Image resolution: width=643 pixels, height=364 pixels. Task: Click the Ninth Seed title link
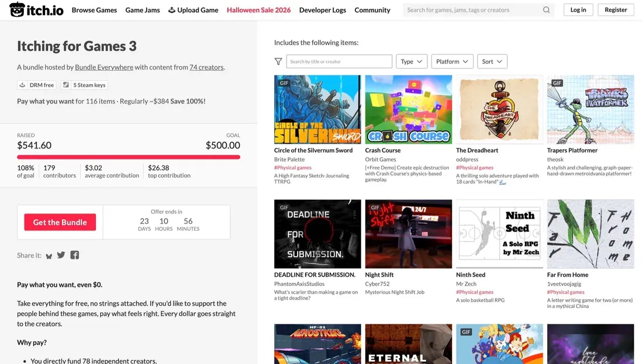pyautogui.click(x=471, y=275)
